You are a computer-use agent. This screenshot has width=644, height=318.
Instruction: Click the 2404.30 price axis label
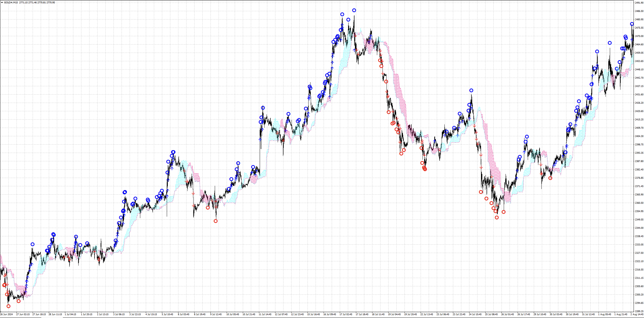click(639, 136)
